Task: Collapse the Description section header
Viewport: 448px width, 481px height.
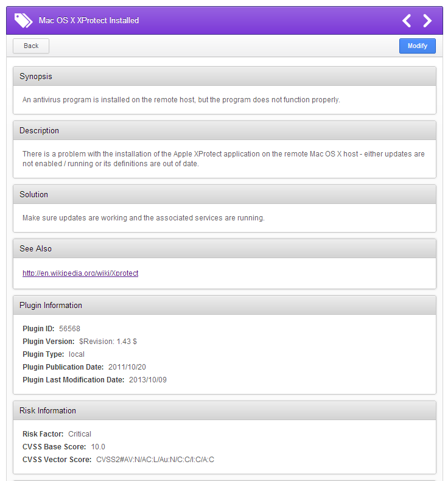Action: pos(225,131)
